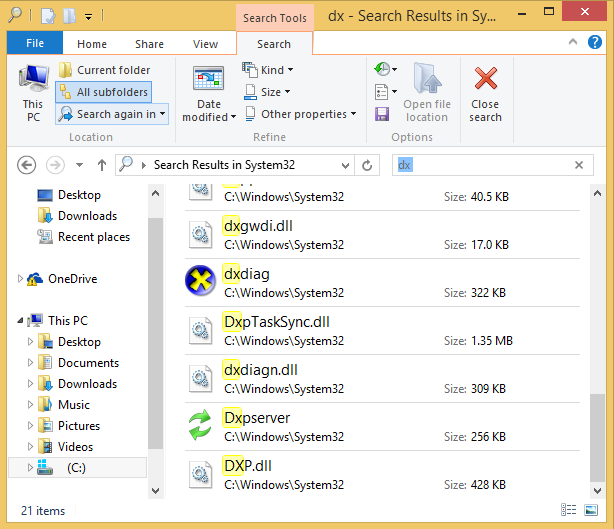Select Desktop in Favorites

tap(69, 195)
